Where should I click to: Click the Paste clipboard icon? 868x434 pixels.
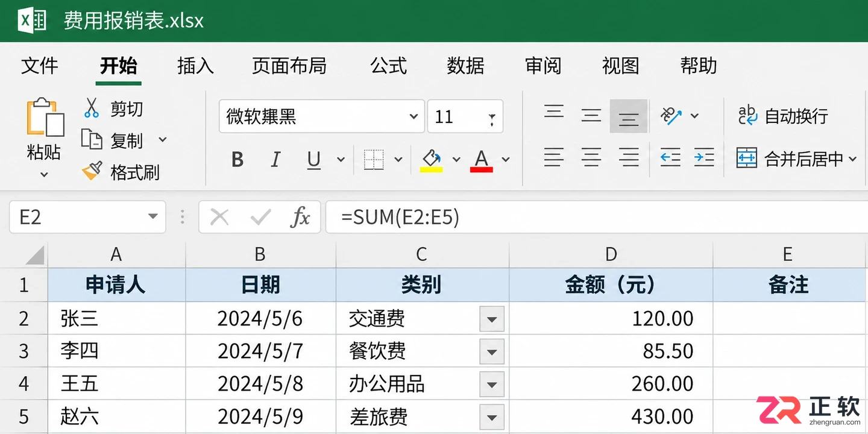coord(45,118)
